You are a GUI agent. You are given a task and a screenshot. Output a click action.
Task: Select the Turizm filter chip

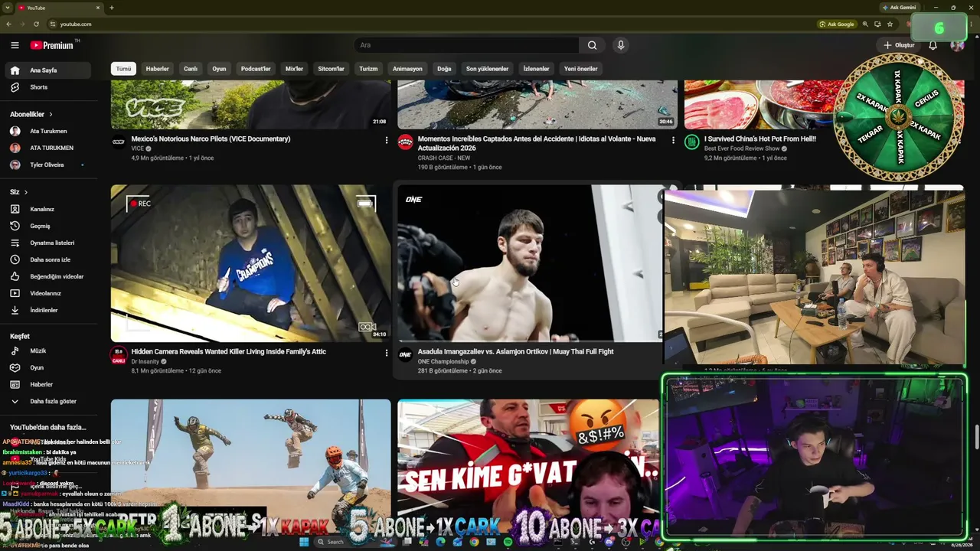point(368,69)
